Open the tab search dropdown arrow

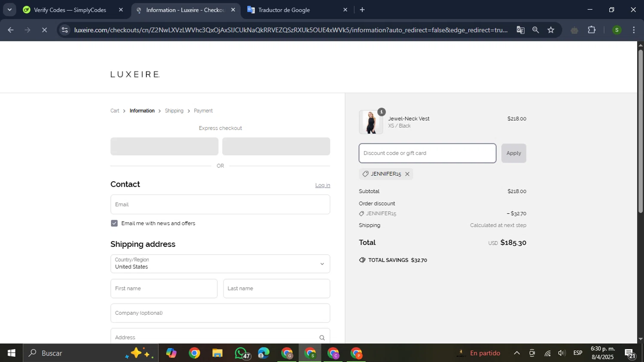[x=9, y=9]
